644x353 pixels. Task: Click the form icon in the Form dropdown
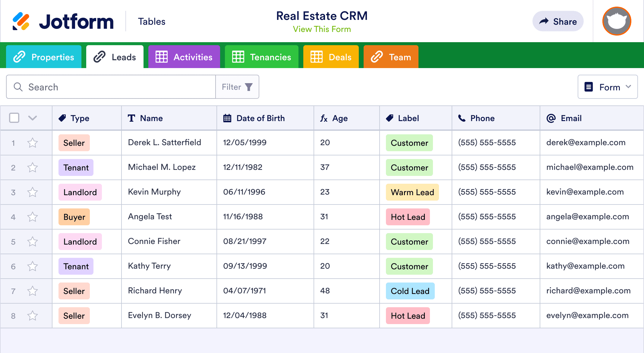click(589, 87)
